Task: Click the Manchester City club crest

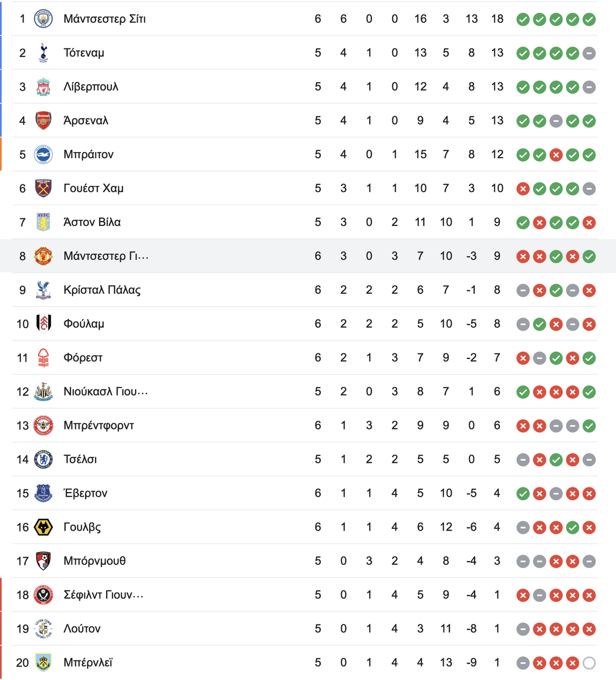Action: 43,19
